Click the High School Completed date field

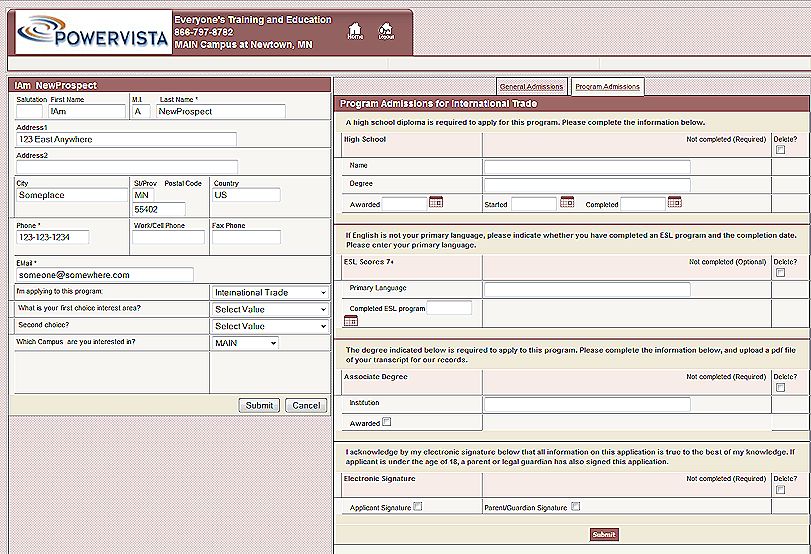[643, 204]
